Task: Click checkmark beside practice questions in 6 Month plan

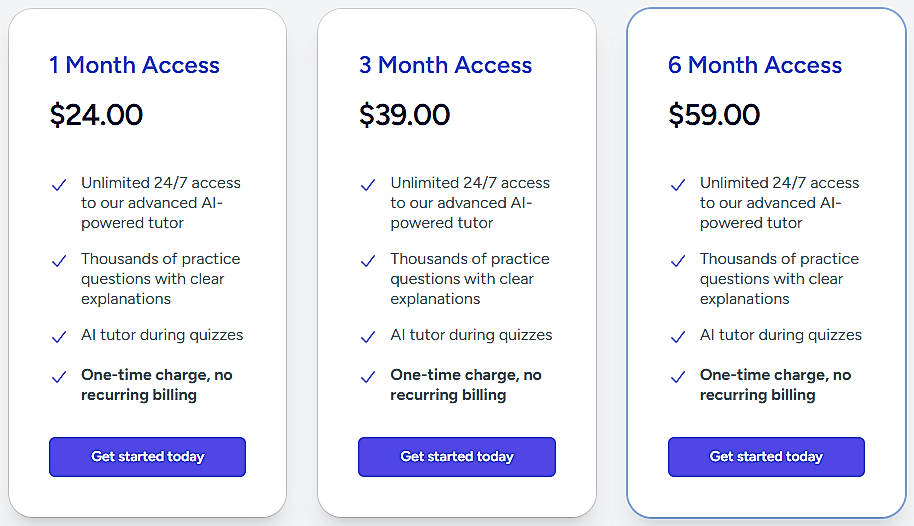Action: click(x=678, y=261)
